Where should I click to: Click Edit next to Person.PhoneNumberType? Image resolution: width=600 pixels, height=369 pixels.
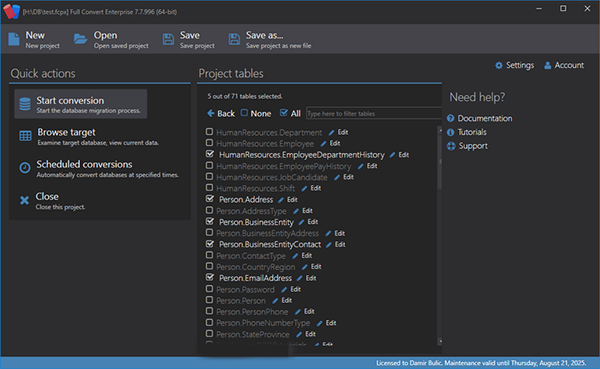331,323
